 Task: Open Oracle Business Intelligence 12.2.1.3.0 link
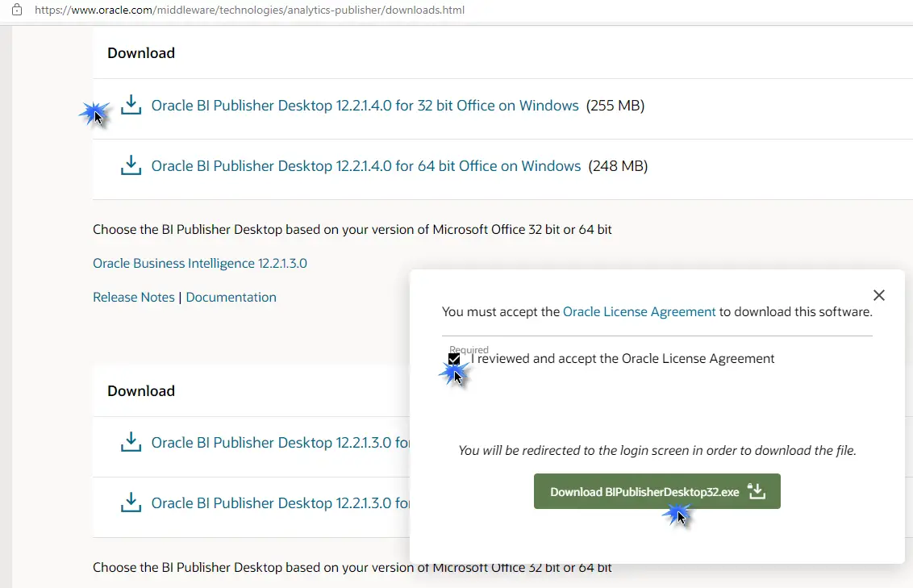click(x=200, y=263)
